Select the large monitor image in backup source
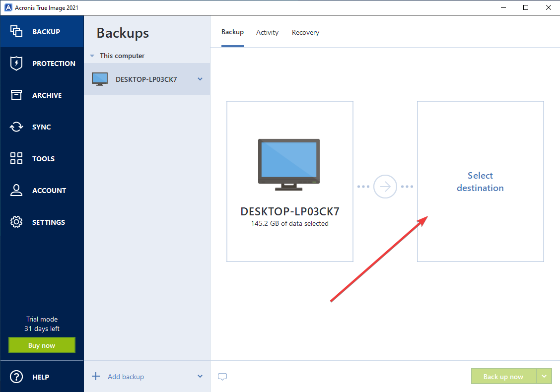The image size is (560, 392). pyautogui.click(x=289, y=165)
